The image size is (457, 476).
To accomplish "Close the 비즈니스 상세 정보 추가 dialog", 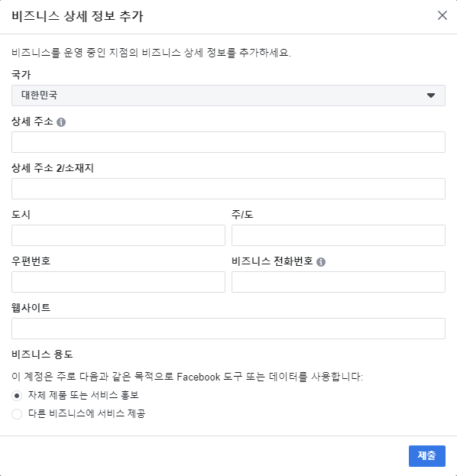I will tap(442, 15).
